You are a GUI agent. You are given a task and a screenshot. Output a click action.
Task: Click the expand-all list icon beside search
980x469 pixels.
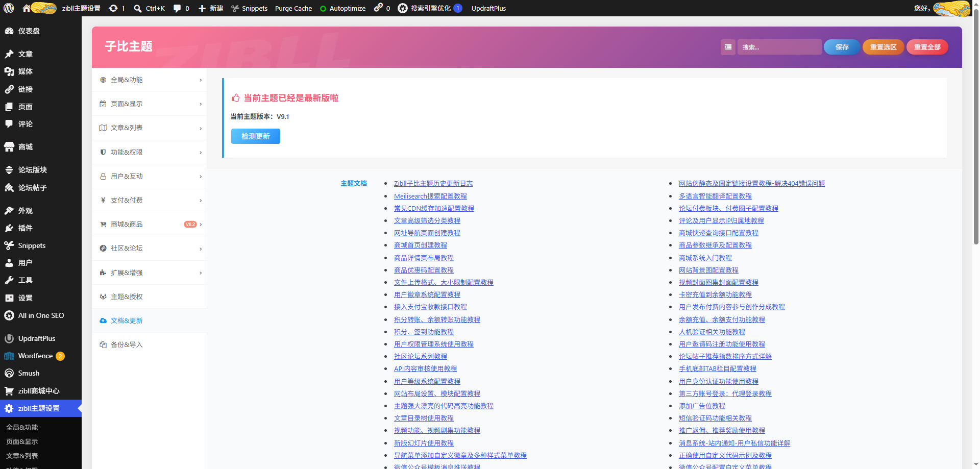pyautogui.click(x=728, y=47)
